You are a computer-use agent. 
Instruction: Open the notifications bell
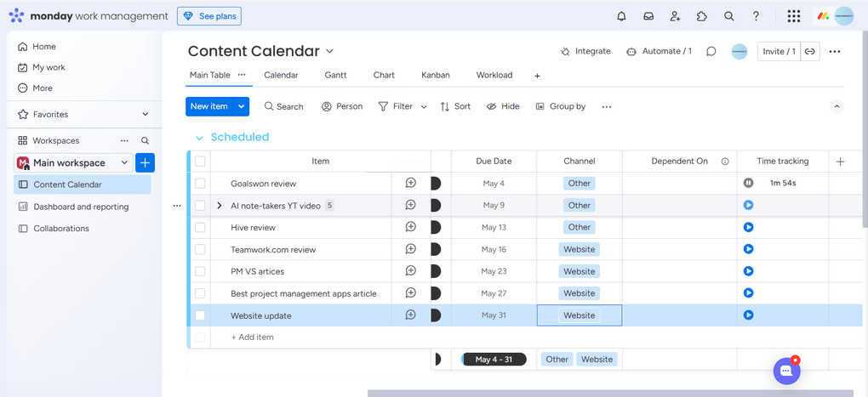[621, 16]
